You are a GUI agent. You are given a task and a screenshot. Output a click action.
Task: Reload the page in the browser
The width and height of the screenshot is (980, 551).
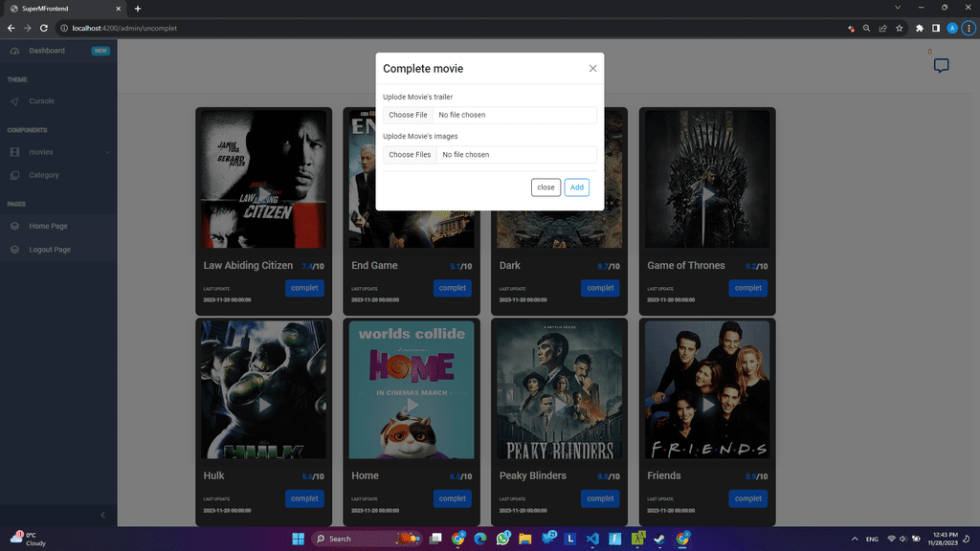tap(44, 28)
